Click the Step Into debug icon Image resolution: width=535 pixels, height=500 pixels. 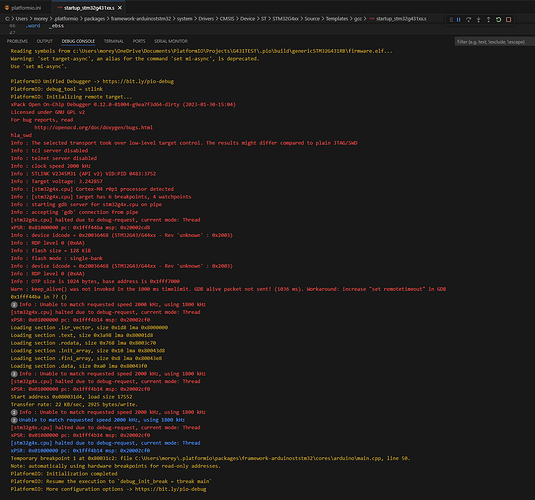point(478,20)
